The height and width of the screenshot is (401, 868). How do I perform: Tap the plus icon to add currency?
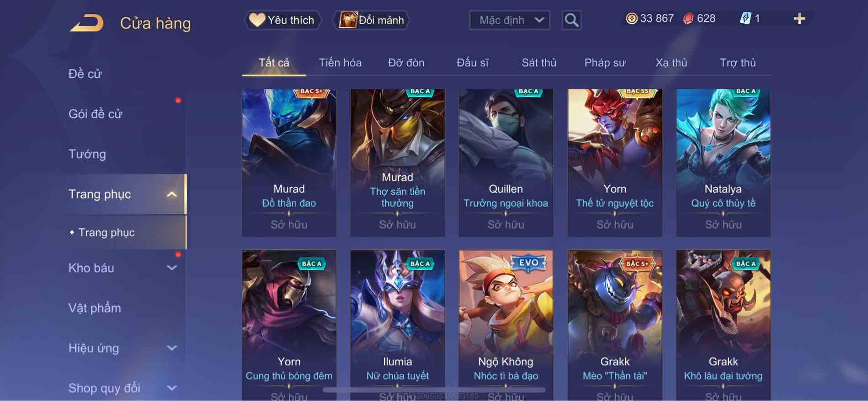point(799,19)
